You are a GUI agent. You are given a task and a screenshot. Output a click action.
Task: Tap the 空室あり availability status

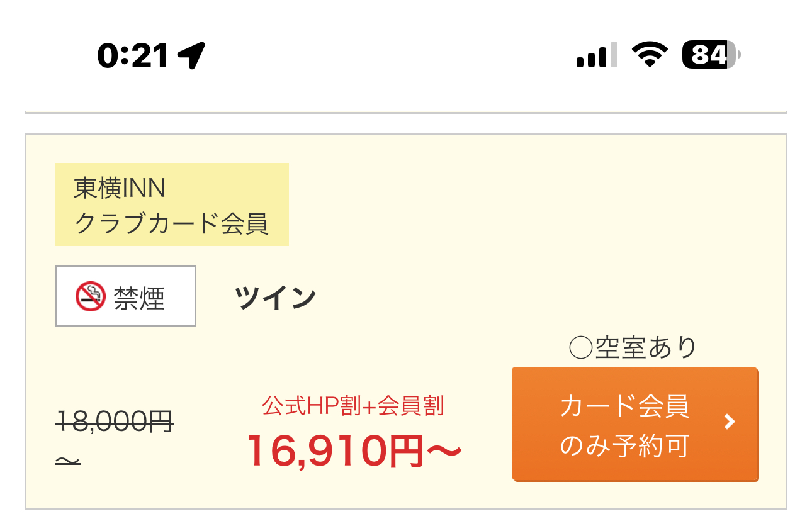(646, 347)
